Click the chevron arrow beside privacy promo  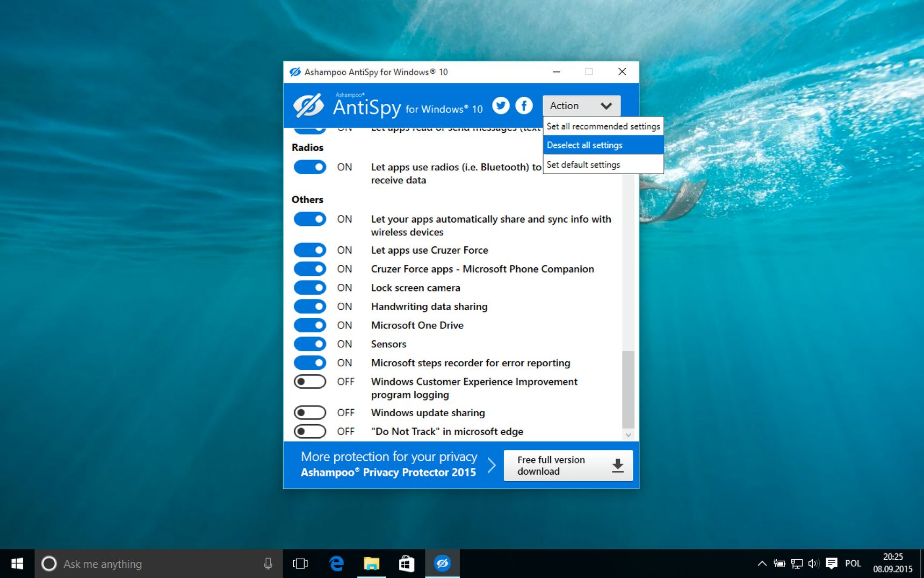pos(492,465)
